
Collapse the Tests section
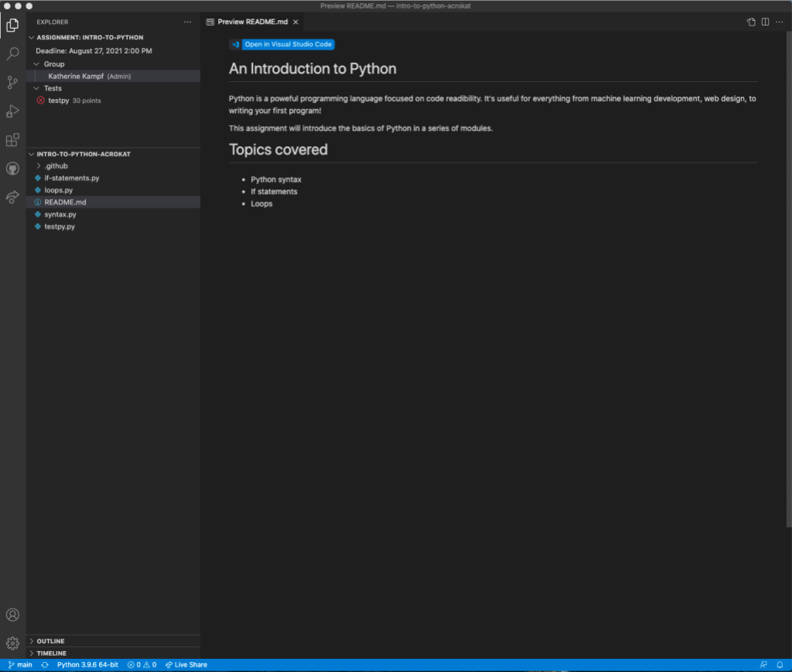pos(52,88)
